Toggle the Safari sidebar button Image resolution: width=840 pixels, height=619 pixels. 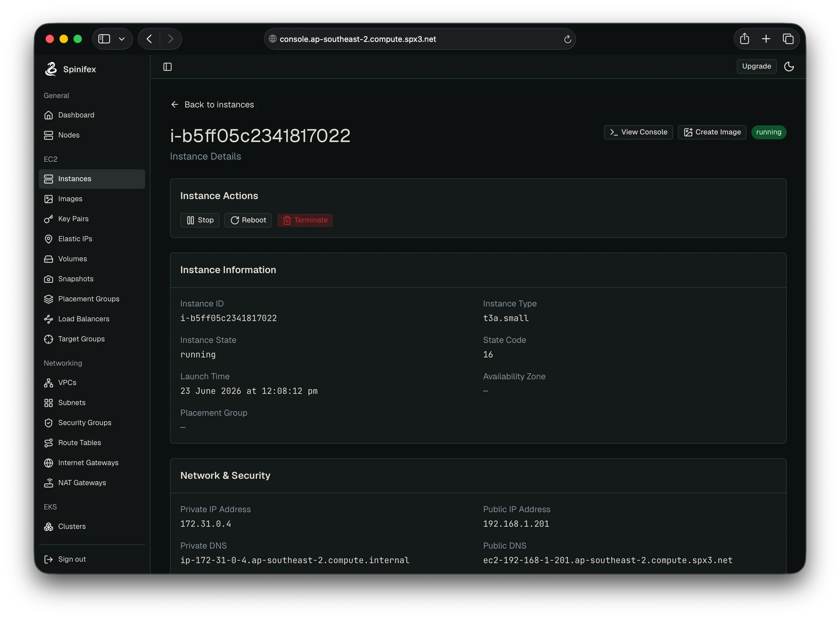coord(104,39)
